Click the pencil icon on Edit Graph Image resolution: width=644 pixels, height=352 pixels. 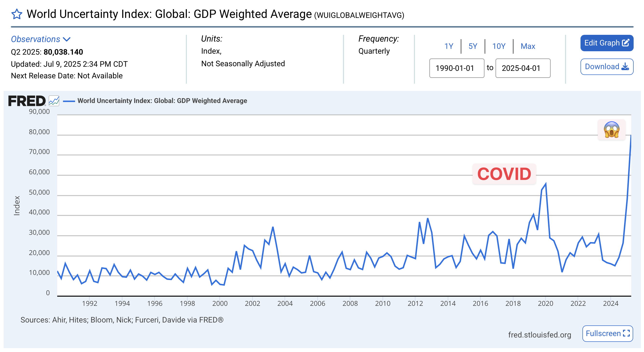[x=625, y=43]
